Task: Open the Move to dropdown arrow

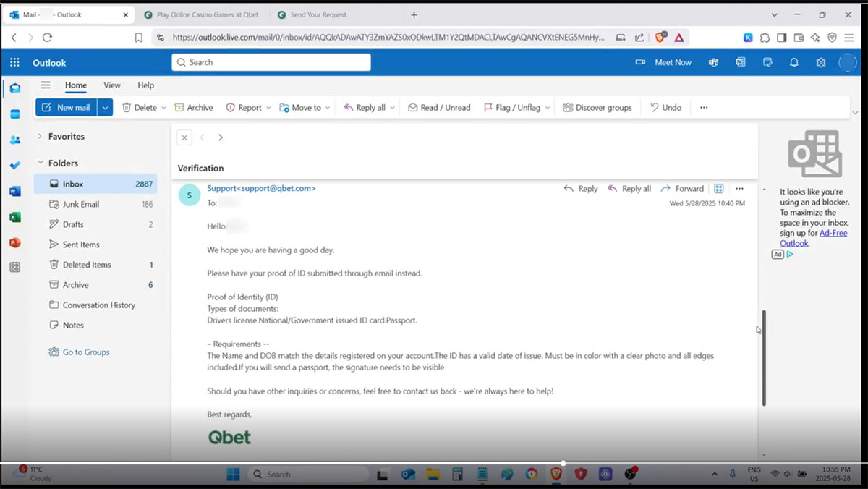Action: (x=328, y=108)
